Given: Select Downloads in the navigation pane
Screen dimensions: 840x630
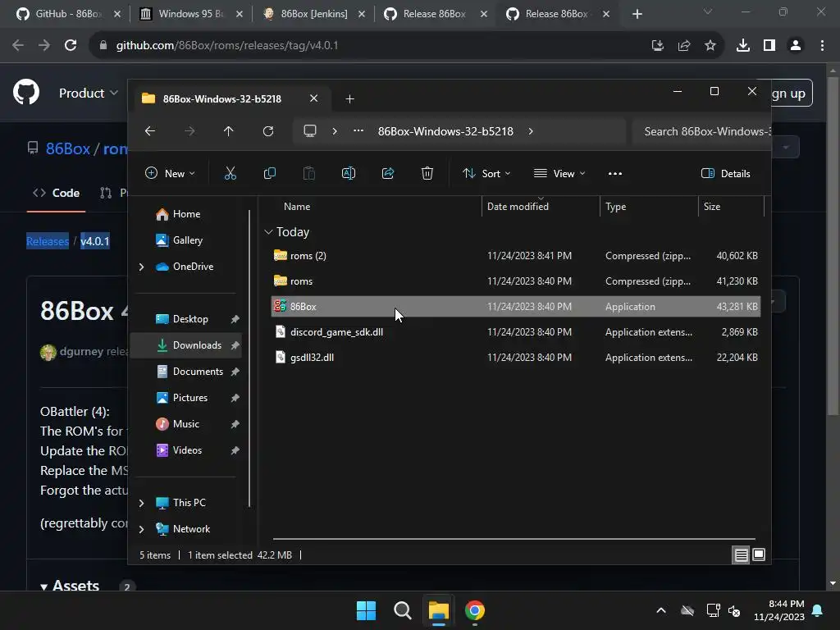Looking at the screenshot, I should [x=186, y=345].
